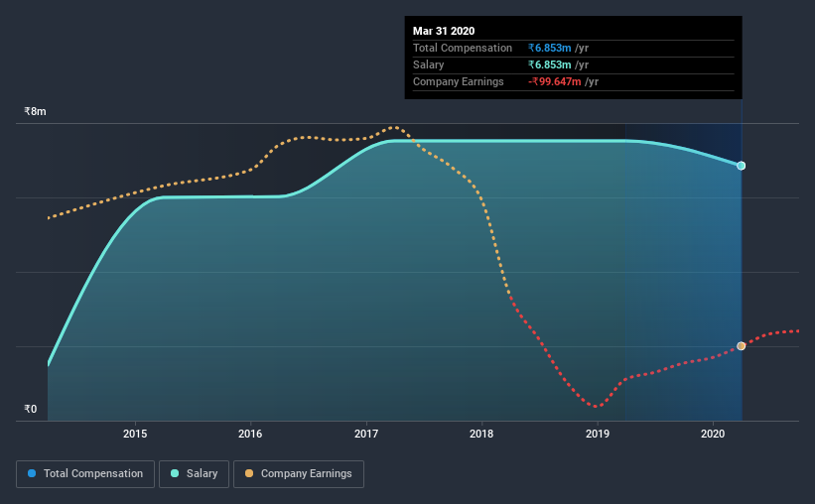Image resolution: width=815 pixels, height=504 pixels.
Task: Click the 2020 x-axis label
Action: tap(713, 434)
